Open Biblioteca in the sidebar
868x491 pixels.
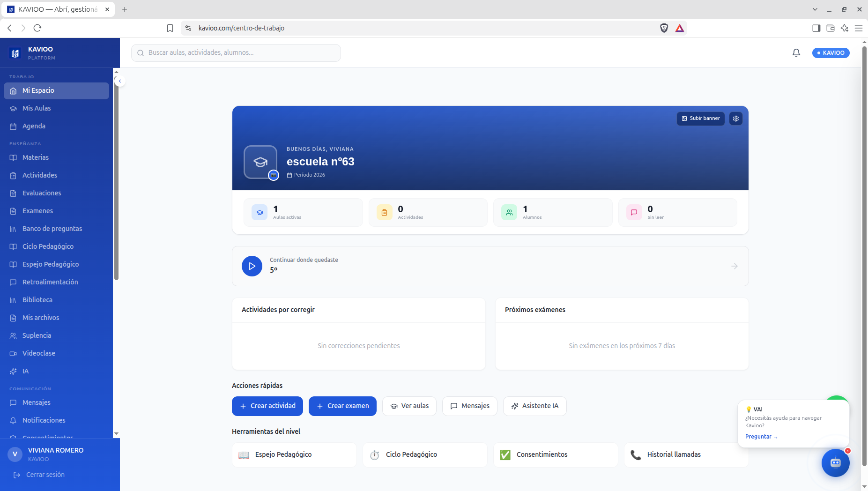point(56,300)
